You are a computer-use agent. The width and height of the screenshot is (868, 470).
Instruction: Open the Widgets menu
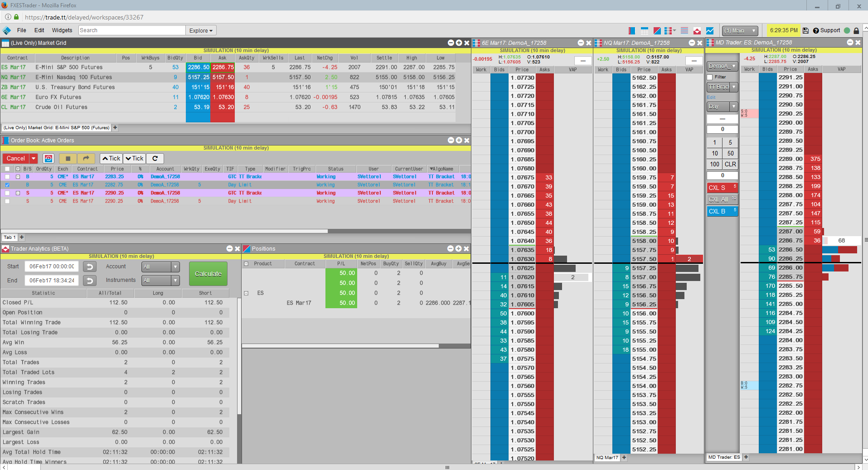click(62, 30)
